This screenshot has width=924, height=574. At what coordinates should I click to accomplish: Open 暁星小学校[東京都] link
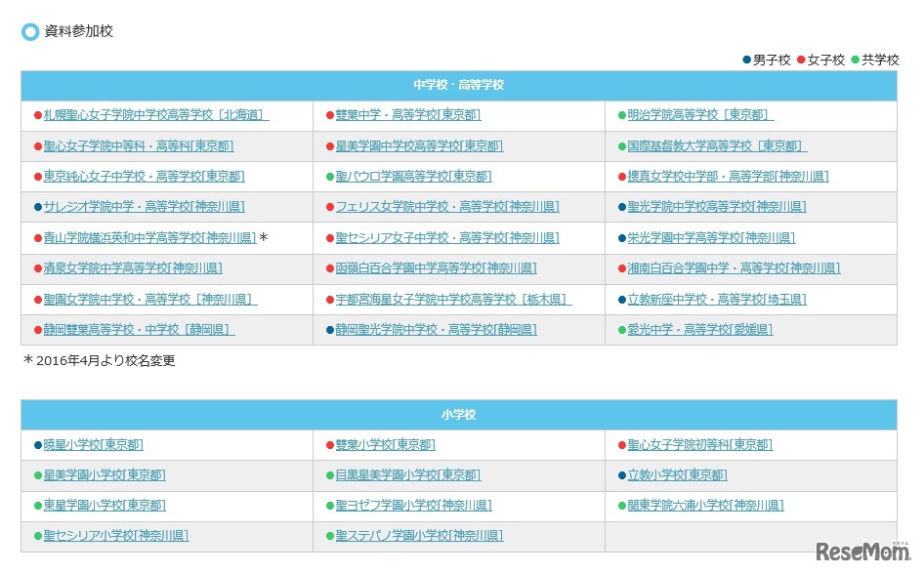click(94, 445)
